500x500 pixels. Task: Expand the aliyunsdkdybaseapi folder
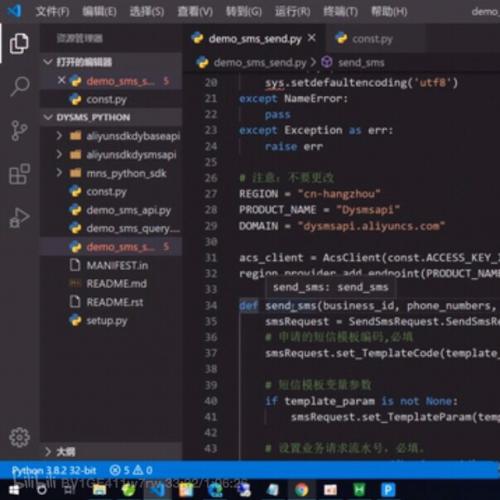coord(59,136)
